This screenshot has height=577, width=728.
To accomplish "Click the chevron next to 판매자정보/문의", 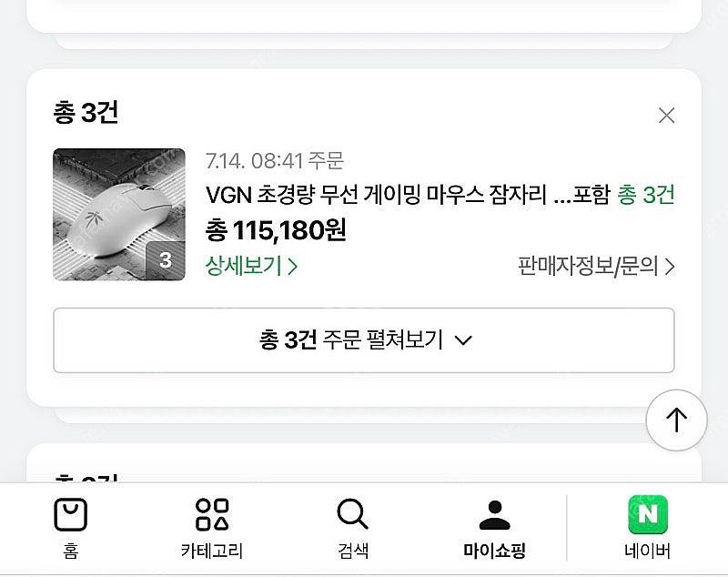I will click(670, 267).
